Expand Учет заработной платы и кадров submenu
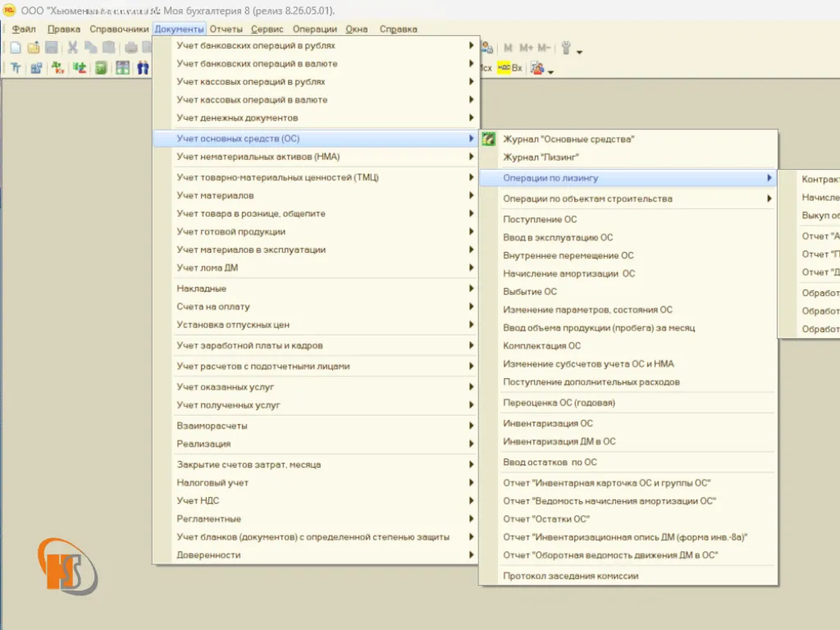Screen dimensions: 840x630 point(316,345)
